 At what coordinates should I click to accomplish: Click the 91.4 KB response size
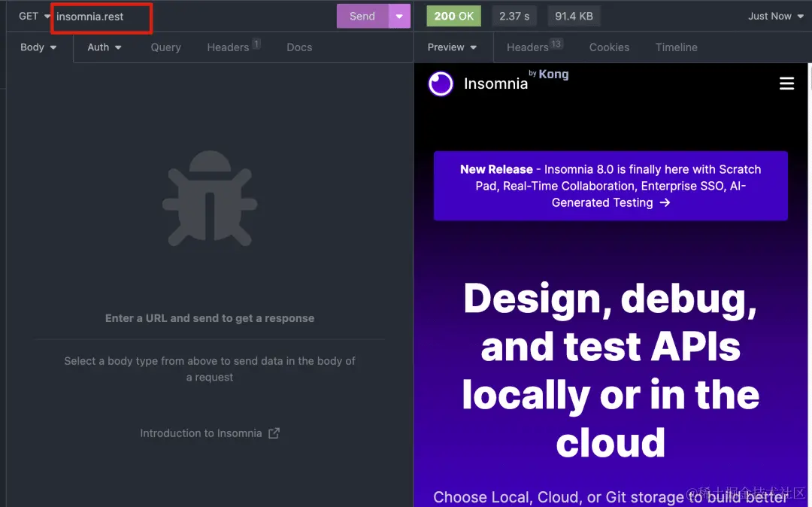574,16
